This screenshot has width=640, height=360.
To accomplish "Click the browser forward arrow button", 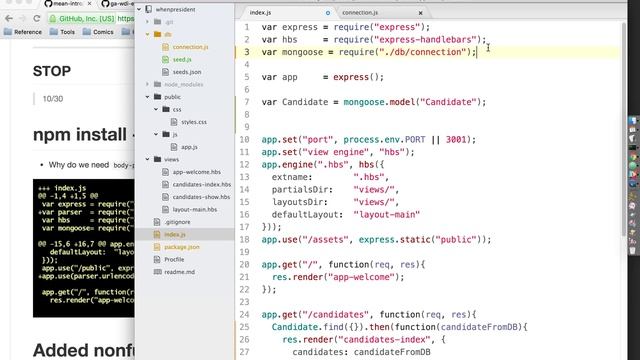I will click(22, 18).
